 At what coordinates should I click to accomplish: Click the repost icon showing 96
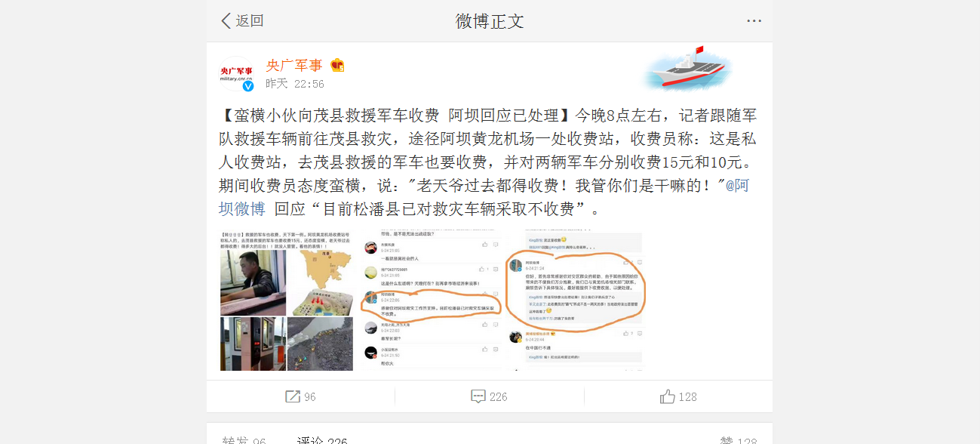coord(293,396)
